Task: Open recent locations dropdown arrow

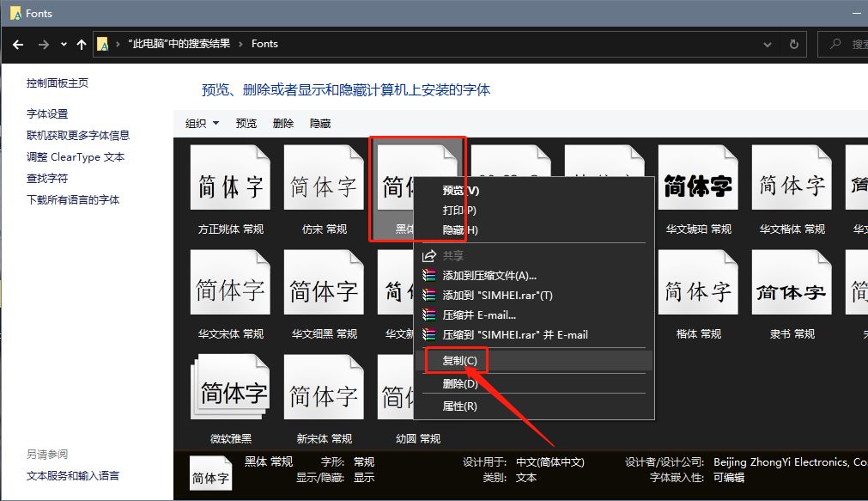Action: coord(64,45)
